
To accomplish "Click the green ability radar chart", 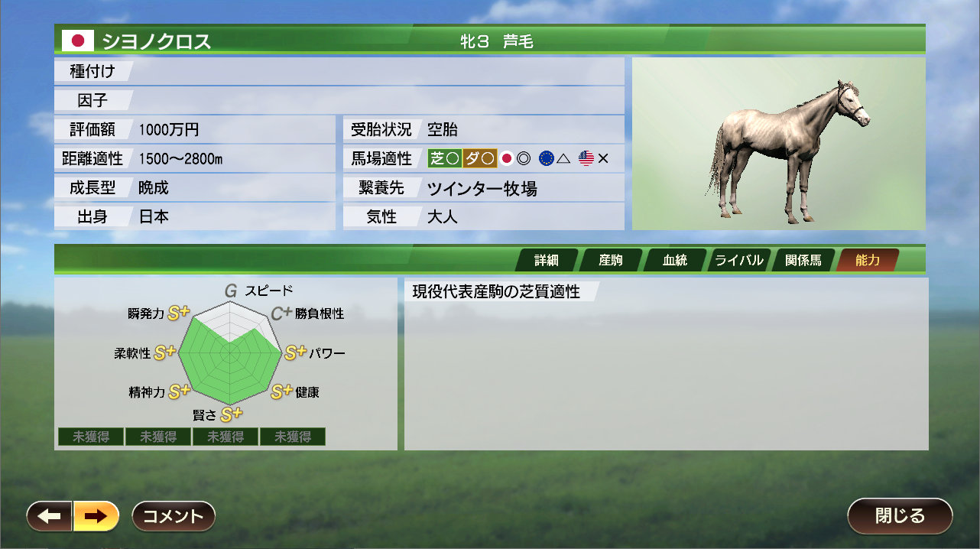I will (230, 354).
